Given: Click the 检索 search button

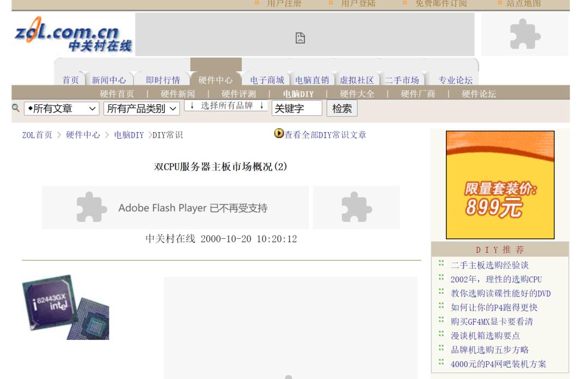Looking at the screenshot, I should [342, 109].
